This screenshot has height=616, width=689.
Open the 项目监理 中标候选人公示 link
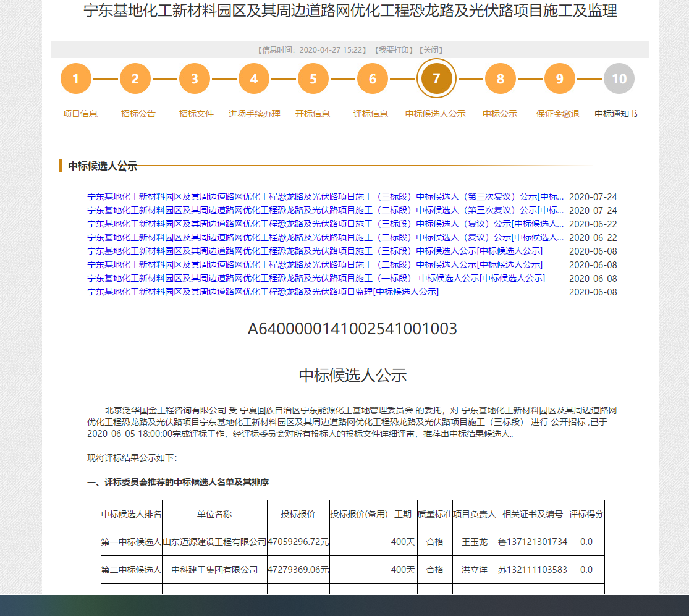click(x=263, y=292)
